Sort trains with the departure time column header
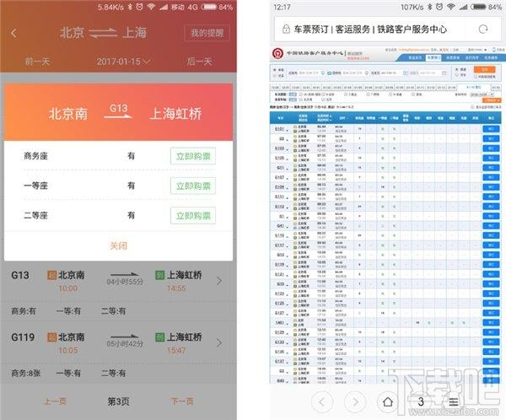Image resolution: width=506 pixels, height=420 pixels. point(325,116)
